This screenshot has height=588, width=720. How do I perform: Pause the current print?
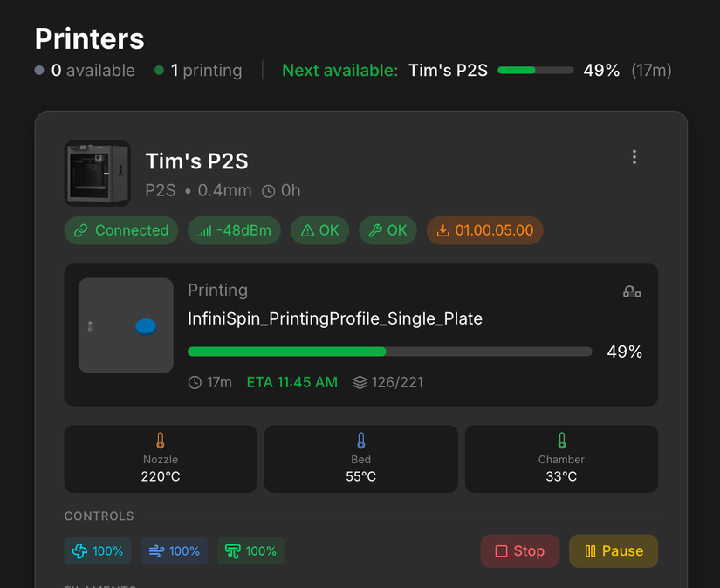click(x=613, y=551)
